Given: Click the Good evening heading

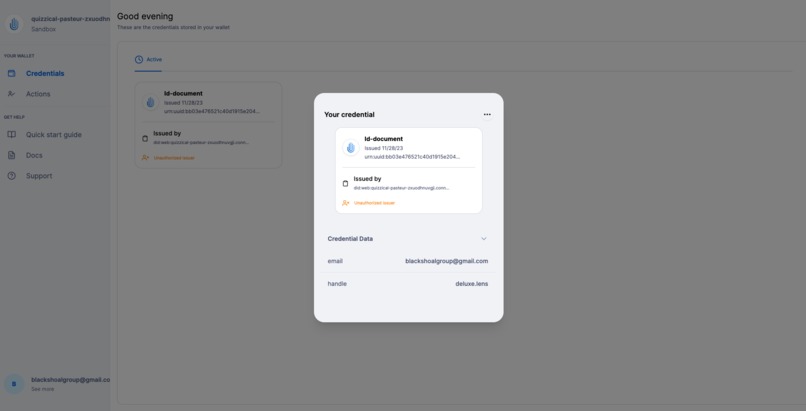Looking at the screenshot, I should coord(145,16).
